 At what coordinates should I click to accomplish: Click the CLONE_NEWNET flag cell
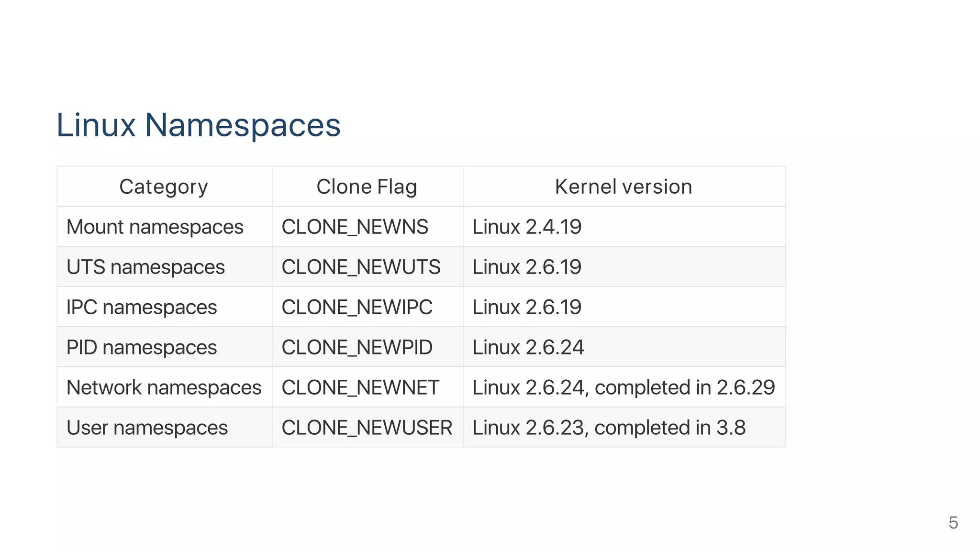click(x=360, y=387)
